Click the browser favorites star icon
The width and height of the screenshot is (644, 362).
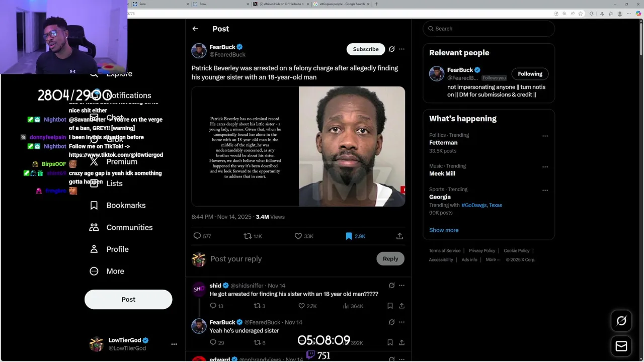click(581, 14)
